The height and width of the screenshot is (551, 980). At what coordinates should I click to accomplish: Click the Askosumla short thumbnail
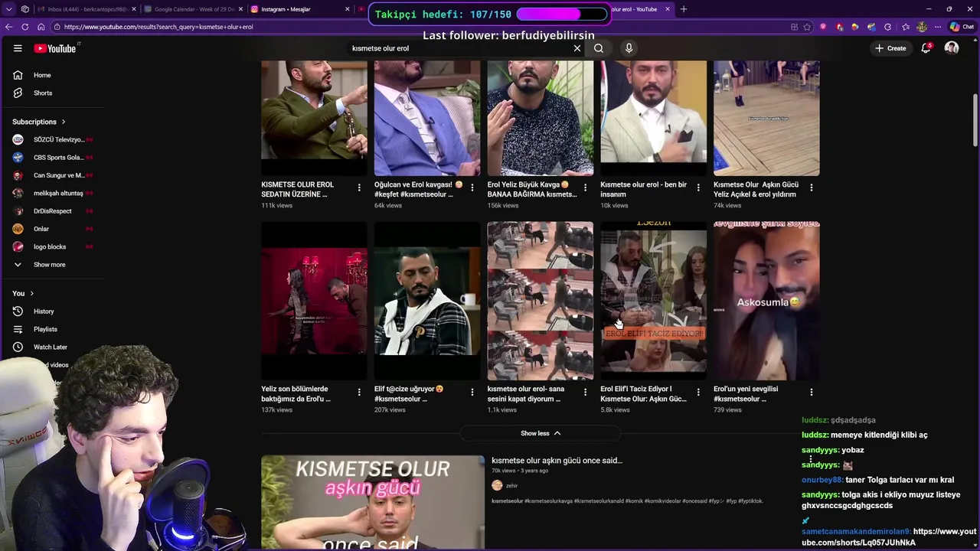click(766, 301)
